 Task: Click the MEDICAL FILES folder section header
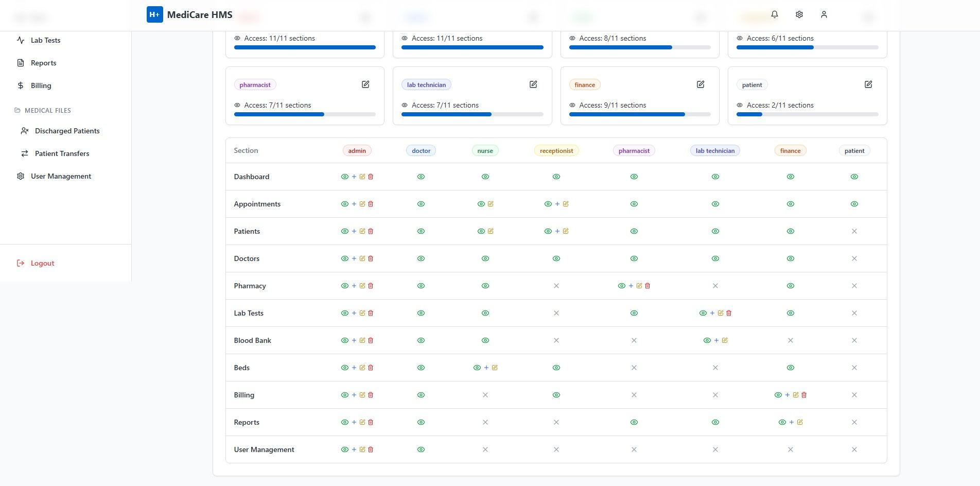pyautogui.click(x=47, y=110)
